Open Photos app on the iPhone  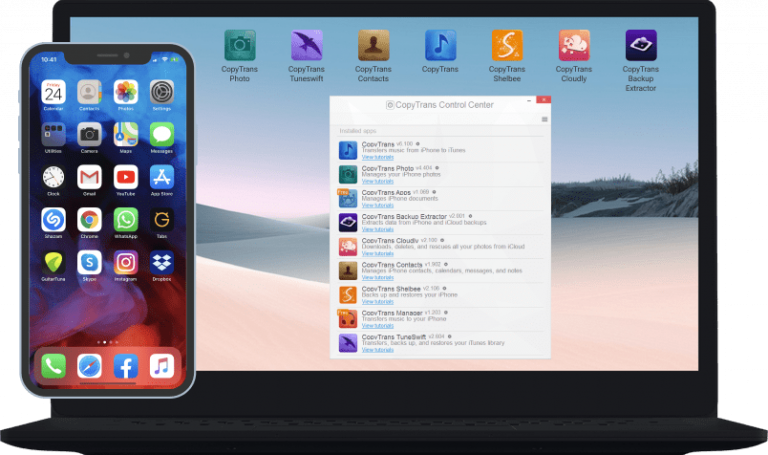click(x=126, y=92)
